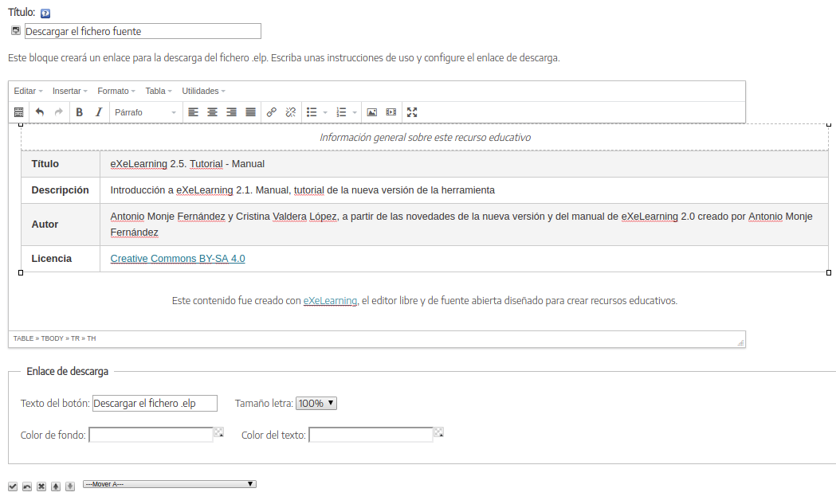Image resolution: width=836 pixels, height=504 pixels.
Task: Center align the text
Action: 212,112
